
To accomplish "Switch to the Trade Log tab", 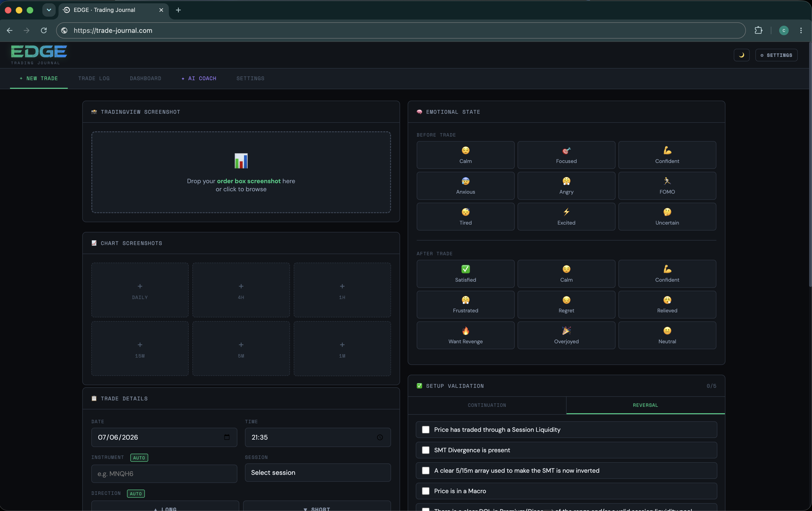I will click(94, 78).
